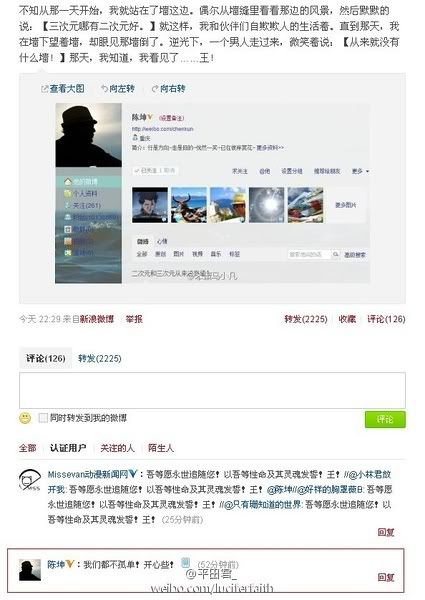Filter comments by 认证用户
The height and width of the screenshot is (600, 425).
click(x=68, y=448)
